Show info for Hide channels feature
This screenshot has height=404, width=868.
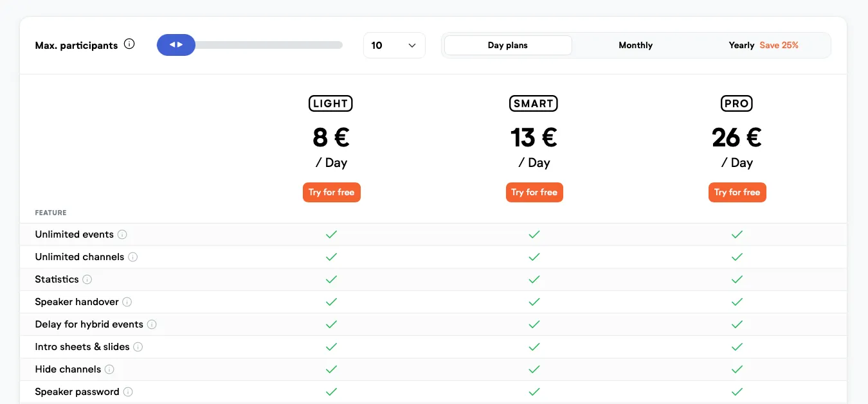pyautogui.click(x=109, y=369)
